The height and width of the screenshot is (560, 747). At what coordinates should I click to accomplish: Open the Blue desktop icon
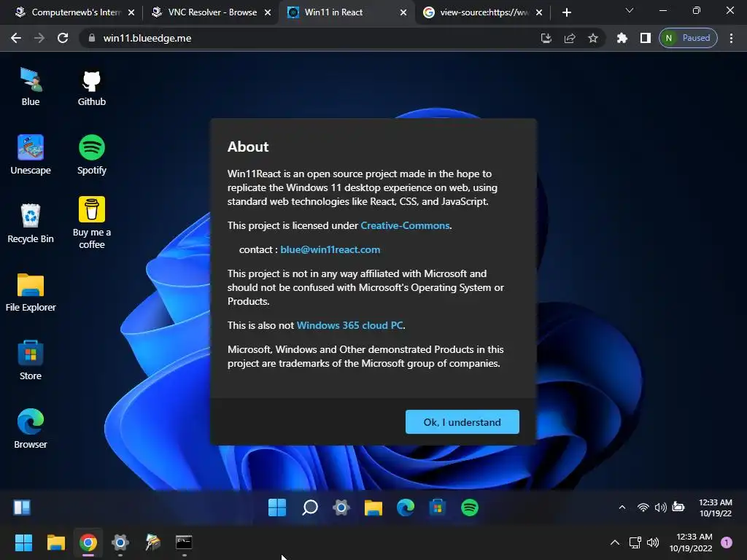(31, 87)
